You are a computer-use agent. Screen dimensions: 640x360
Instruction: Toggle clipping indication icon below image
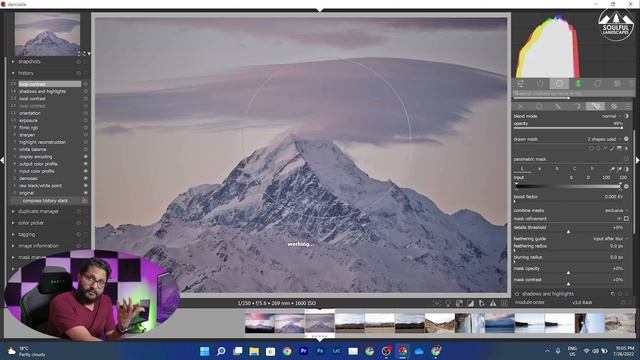471,303
